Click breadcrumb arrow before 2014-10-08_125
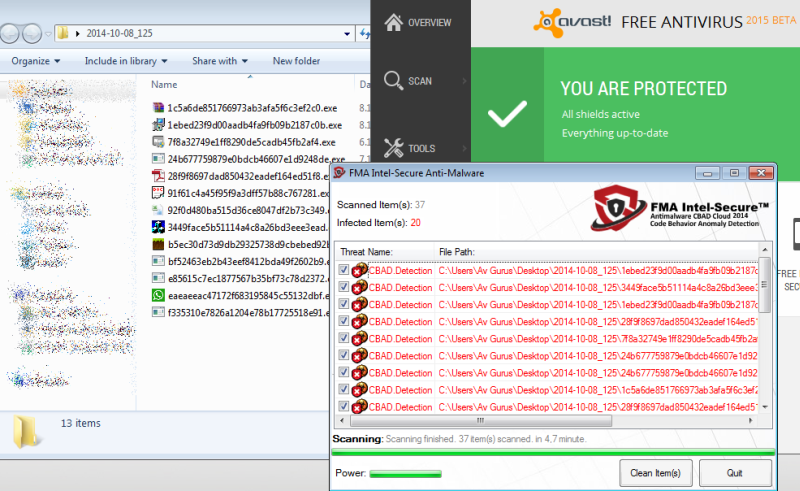This screenshot has height=491, width=800. 78,34
